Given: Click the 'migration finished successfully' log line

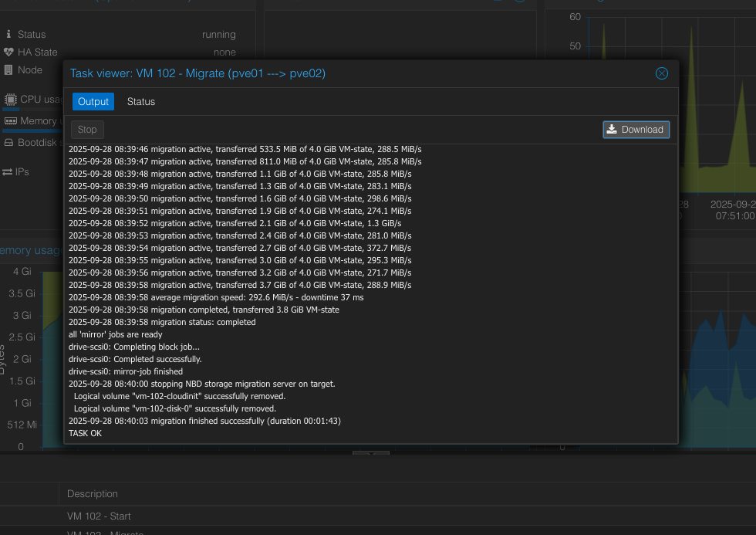Looking at the screenshot, I should (x=204, y=421).
